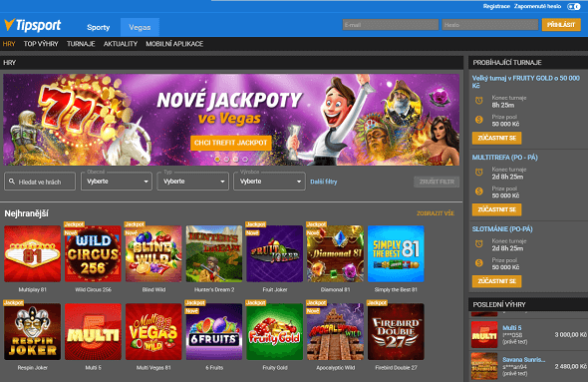Toggle the switch next to Zapomenuté heslo
588x382 pixels.
[x=573, y=6]
